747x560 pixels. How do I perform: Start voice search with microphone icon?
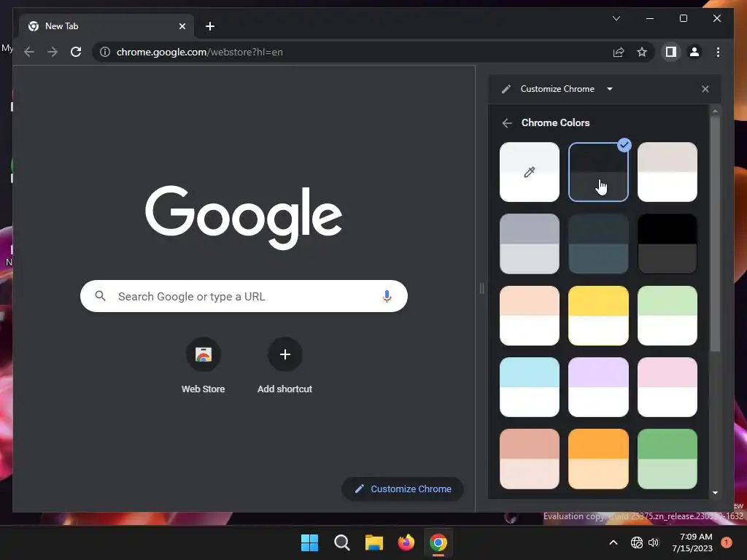(x=387, y=296)
